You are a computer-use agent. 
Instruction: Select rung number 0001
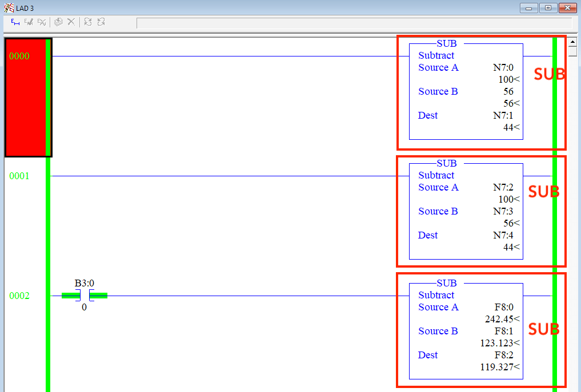pos(20,176)
